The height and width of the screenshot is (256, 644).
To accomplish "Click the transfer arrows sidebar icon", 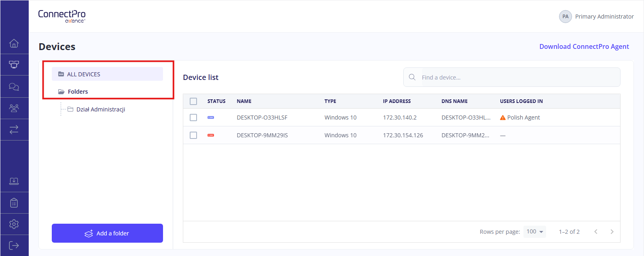I will [14, 130].
